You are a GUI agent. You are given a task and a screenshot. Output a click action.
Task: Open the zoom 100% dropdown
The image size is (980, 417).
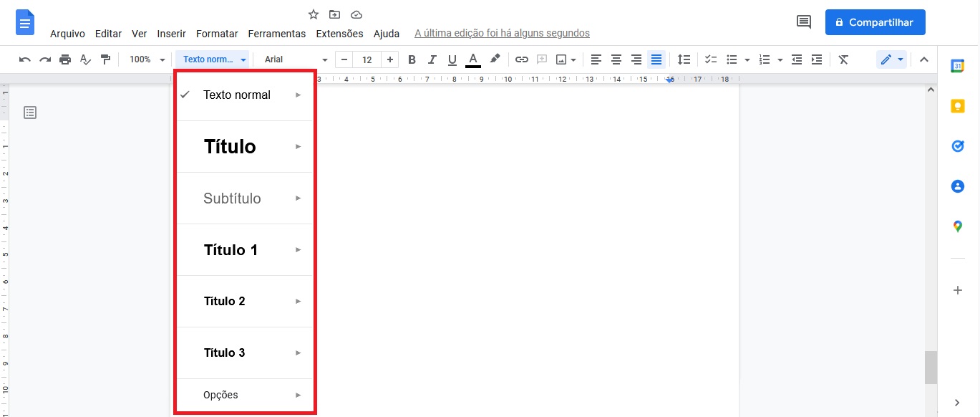click(147, 59)
